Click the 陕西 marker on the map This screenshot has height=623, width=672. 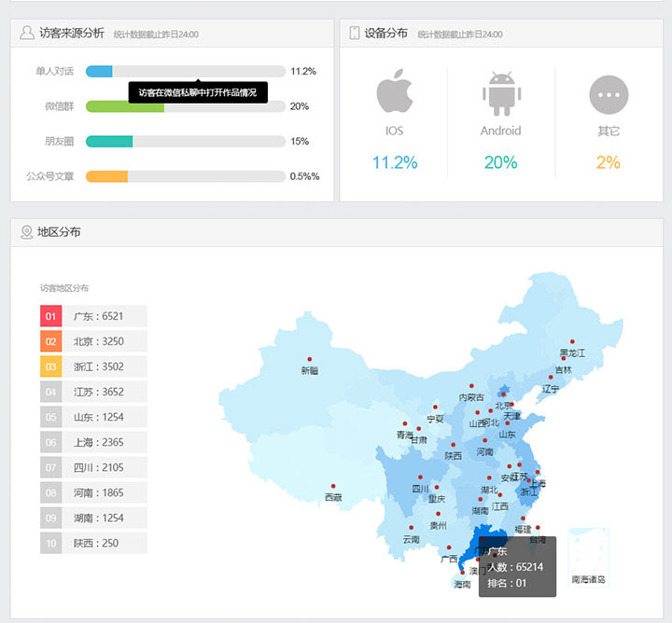[453, 445]
